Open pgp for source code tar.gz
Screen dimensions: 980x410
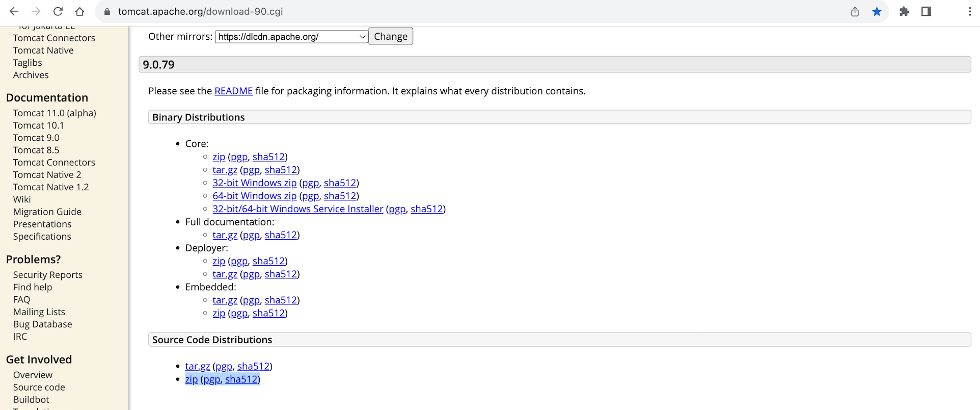(x=224, y=366)
